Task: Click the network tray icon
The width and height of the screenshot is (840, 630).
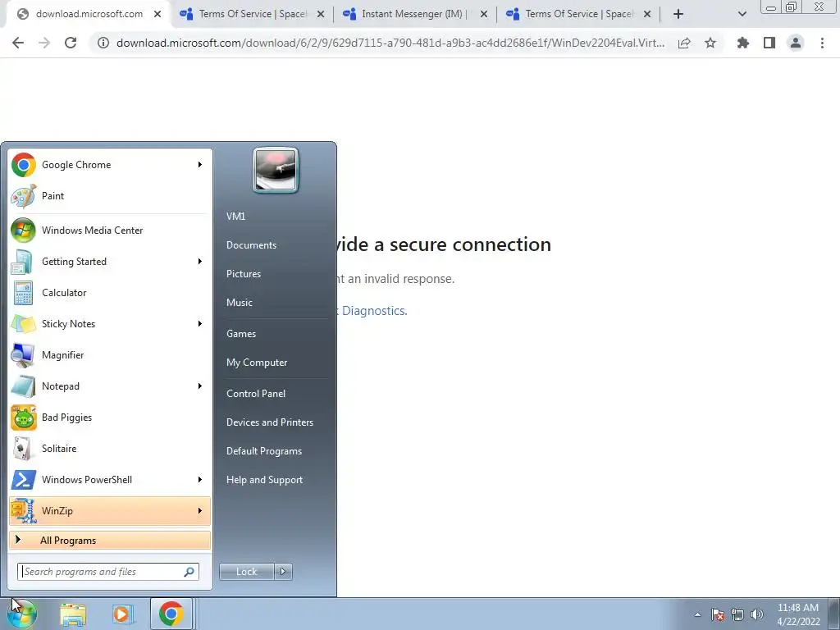Action: (x=737, y=614)
